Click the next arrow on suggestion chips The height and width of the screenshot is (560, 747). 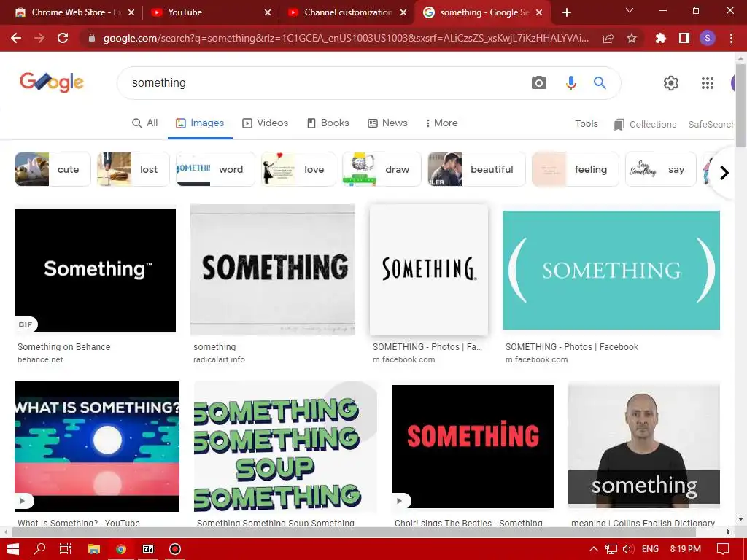[724, 172]
